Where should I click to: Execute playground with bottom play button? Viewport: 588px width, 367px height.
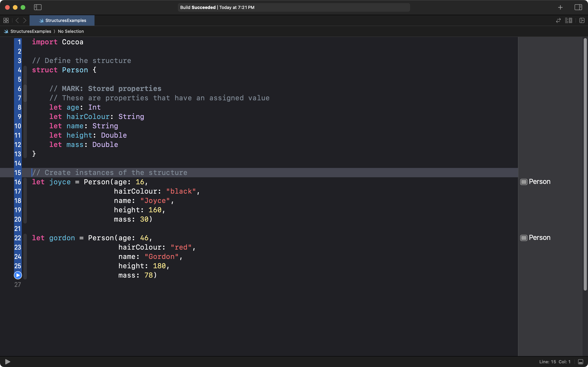coord(8,362)
